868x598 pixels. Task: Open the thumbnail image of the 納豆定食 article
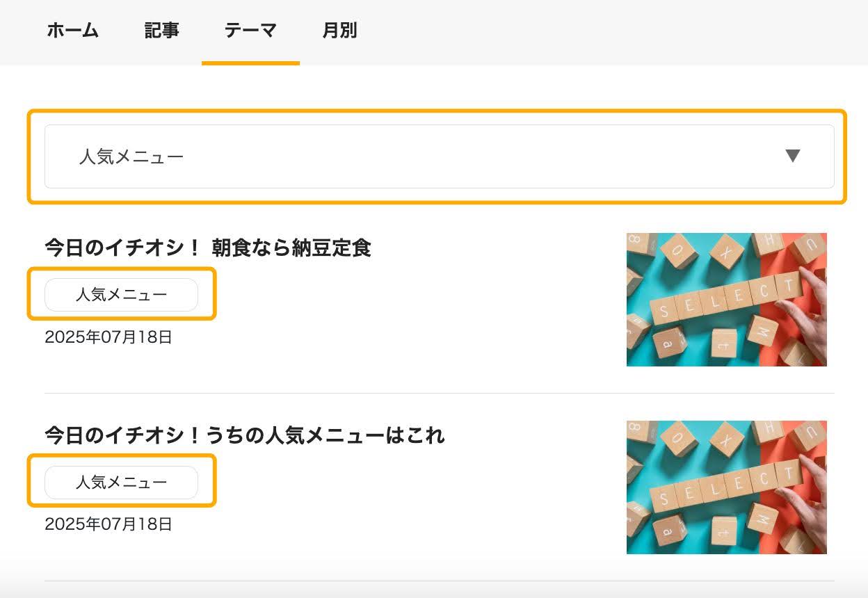[x=726, y=300]
